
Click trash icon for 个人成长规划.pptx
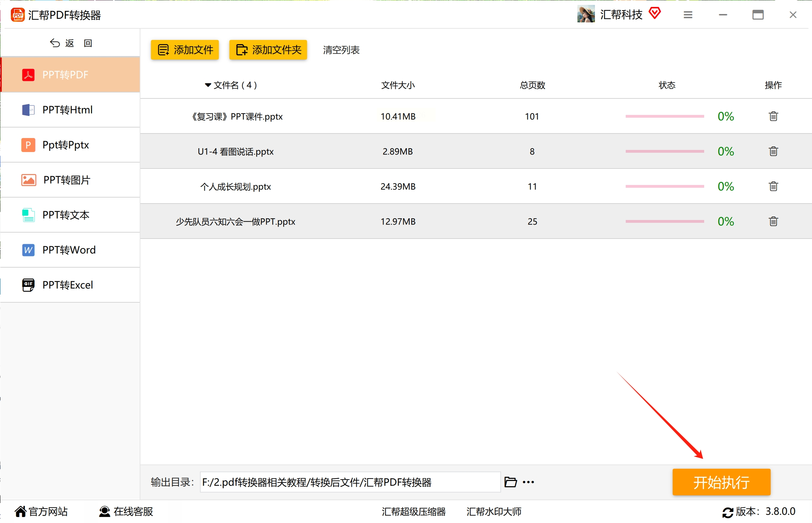point(773,186)
